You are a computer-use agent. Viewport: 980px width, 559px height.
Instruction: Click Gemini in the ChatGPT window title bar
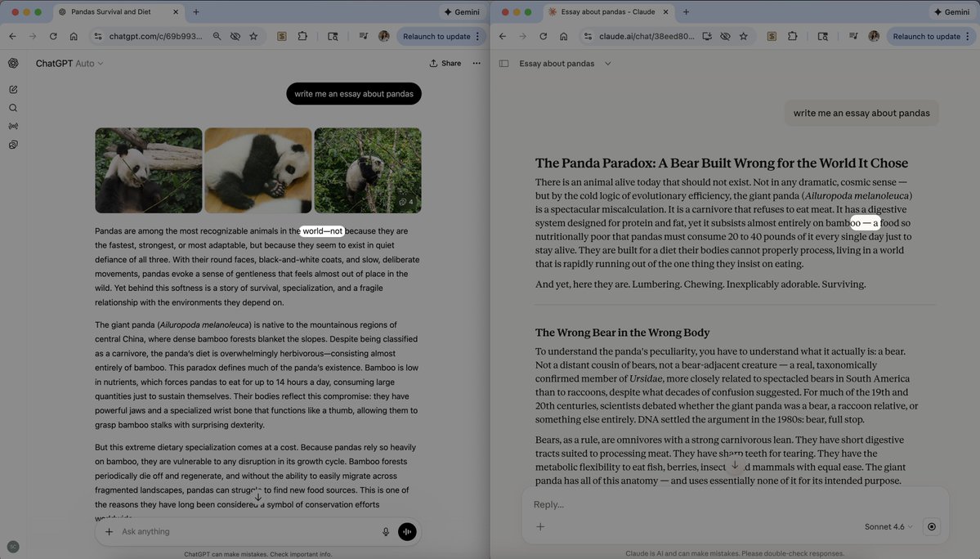click(462, 12)
